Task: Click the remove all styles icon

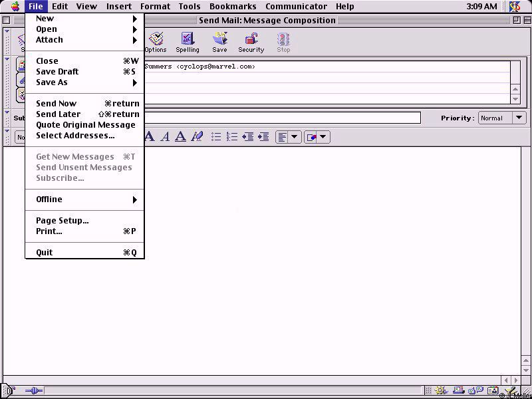Action: pyautogui.click(x=197, y=137)
